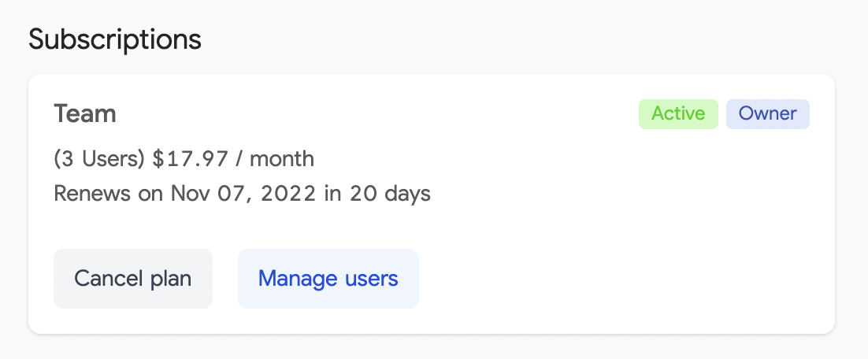Image resolution: width=868 pixels, height=359 pixels.
Task: Click the Cancel plan button
Action: (x=133, y=279)
